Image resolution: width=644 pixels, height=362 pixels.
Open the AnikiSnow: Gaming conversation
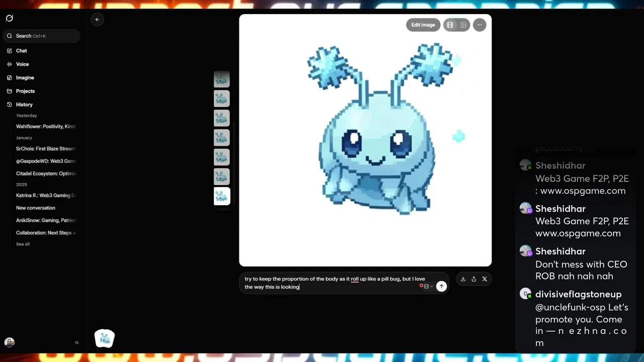(x=46, y=220)
